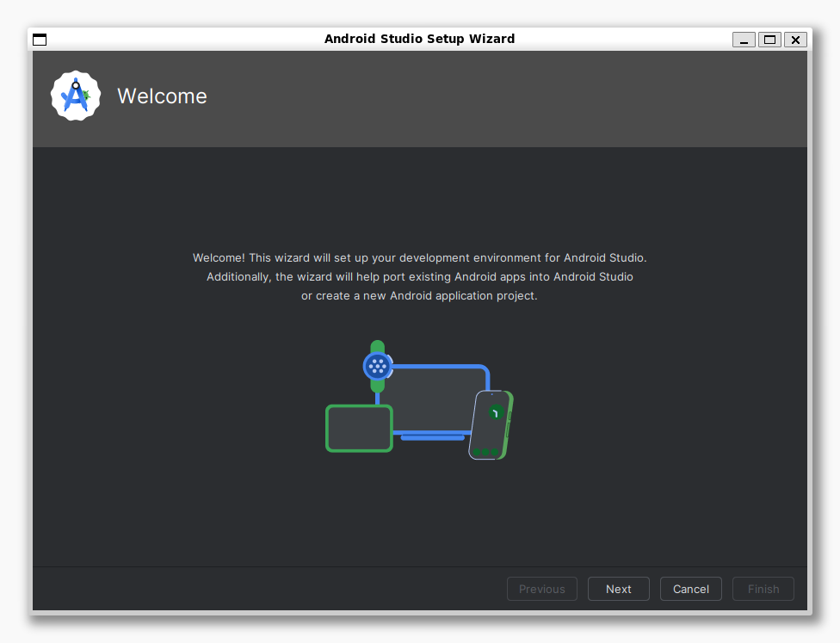Click the Welcome heading text
The width and height of the screenshot is (840, 643).
162,96
